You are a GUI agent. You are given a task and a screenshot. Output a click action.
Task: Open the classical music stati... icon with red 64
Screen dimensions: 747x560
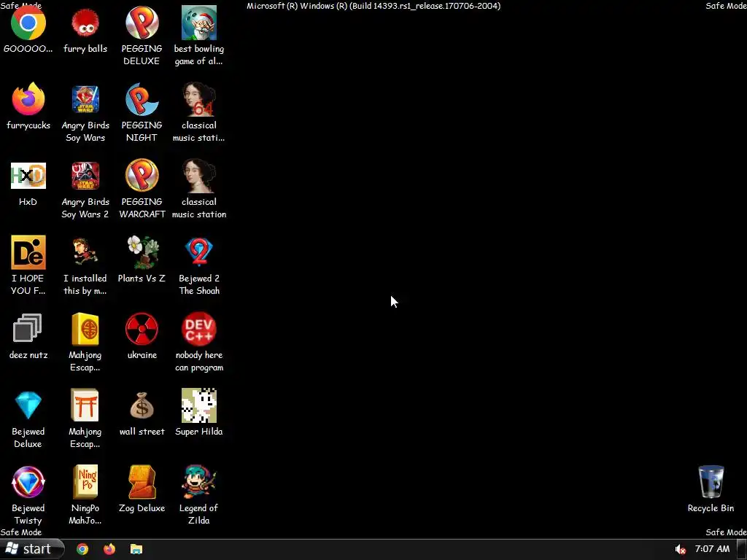coord(198,99)
